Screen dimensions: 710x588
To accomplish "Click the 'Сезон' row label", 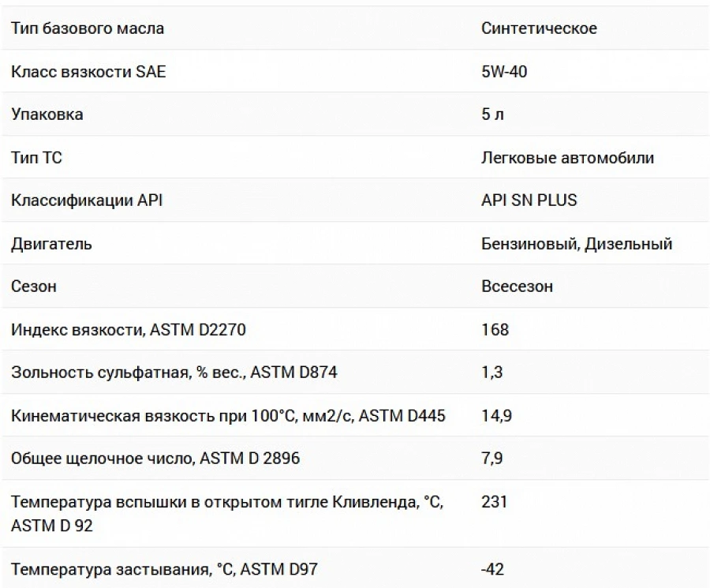I will pos(33,287).
